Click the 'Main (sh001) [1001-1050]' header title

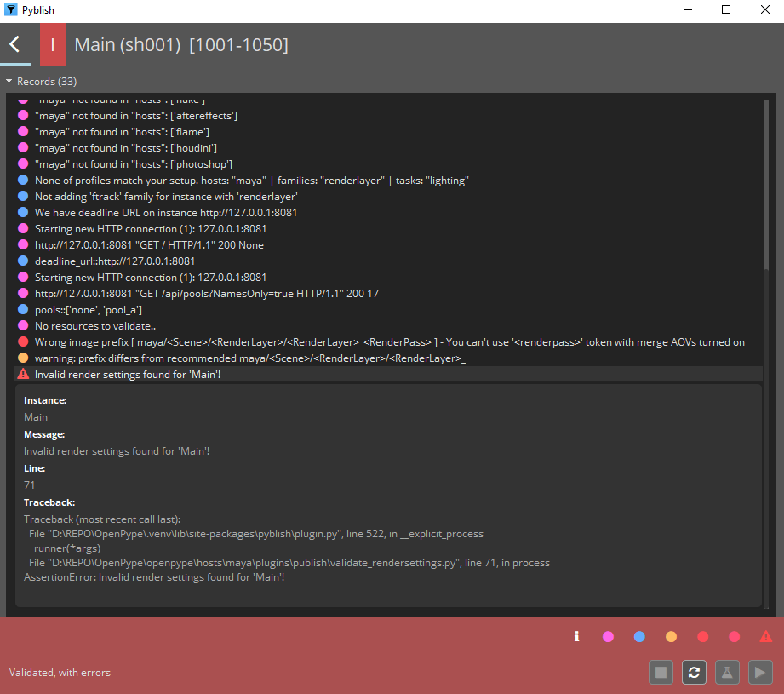pyautogui.click(x=181, y=44)
